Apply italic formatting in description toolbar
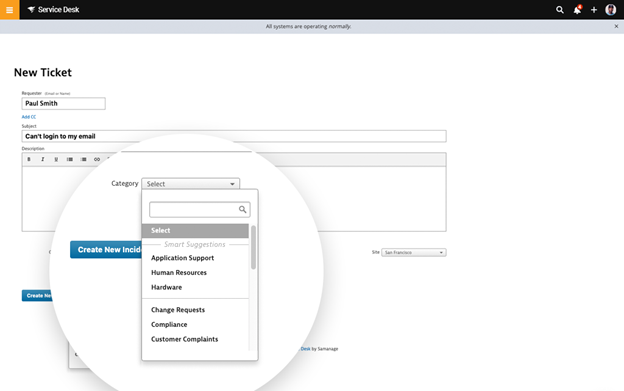 43,159
